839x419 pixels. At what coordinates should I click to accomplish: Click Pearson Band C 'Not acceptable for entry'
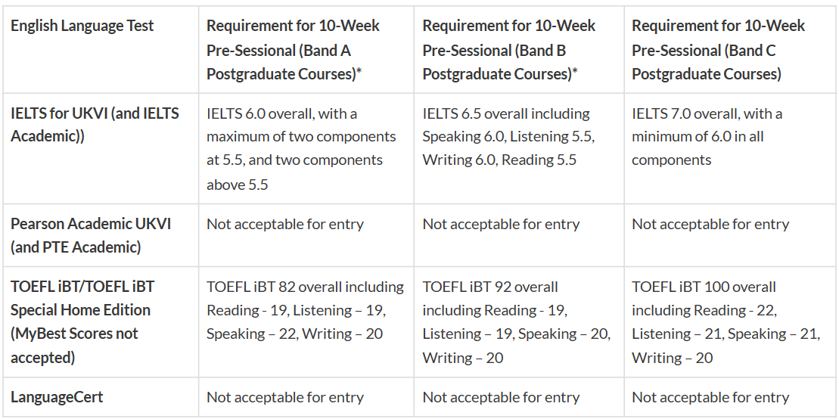click(710, 224)
